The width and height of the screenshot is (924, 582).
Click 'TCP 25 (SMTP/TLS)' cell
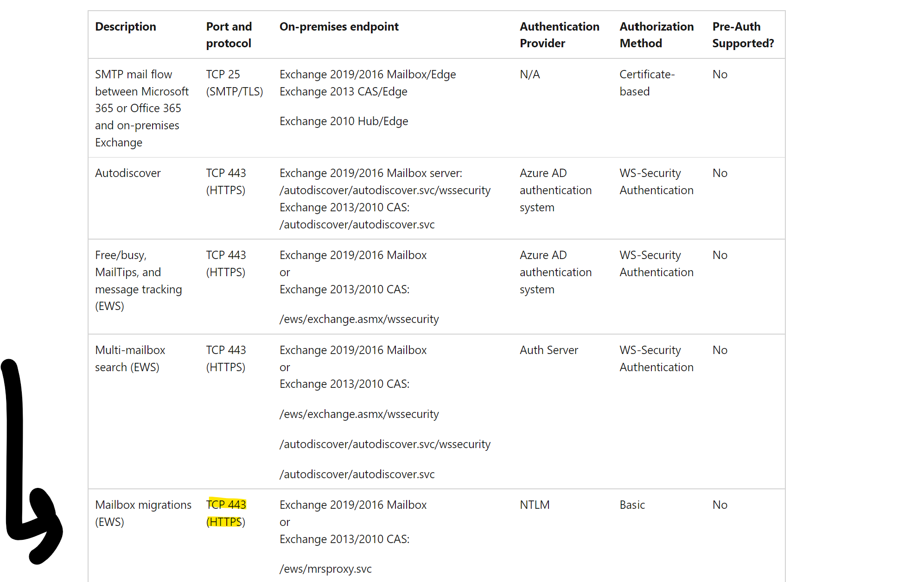235,83
